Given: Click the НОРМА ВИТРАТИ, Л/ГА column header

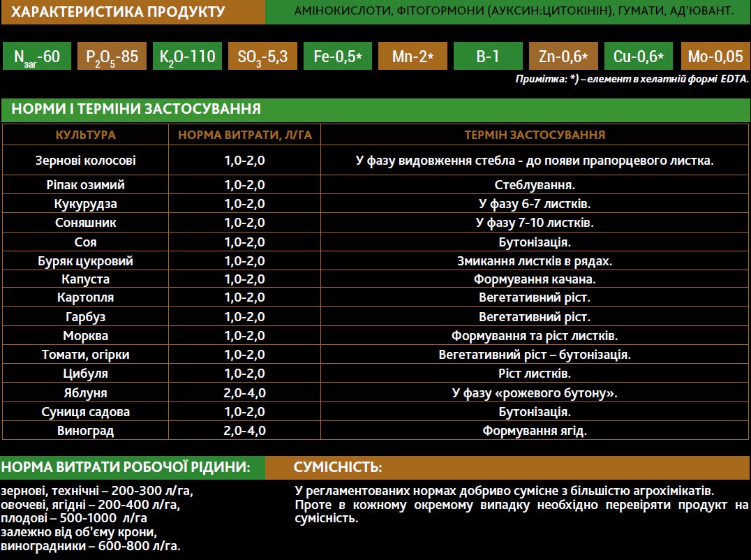Looking at the screenshot, I should click(245, 135).
